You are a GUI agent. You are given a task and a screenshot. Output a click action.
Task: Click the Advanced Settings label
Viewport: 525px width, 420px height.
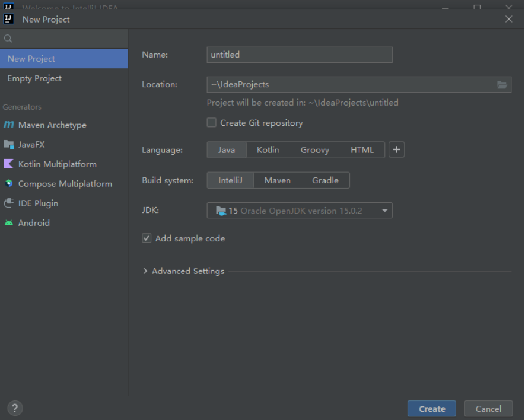pyautogui.click(x=188, y=271)
